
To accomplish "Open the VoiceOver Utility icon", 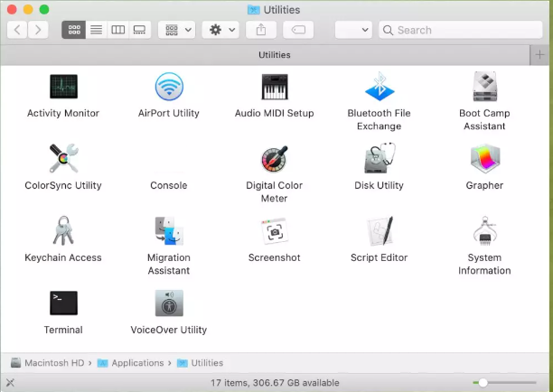I will tap(169, 303).
